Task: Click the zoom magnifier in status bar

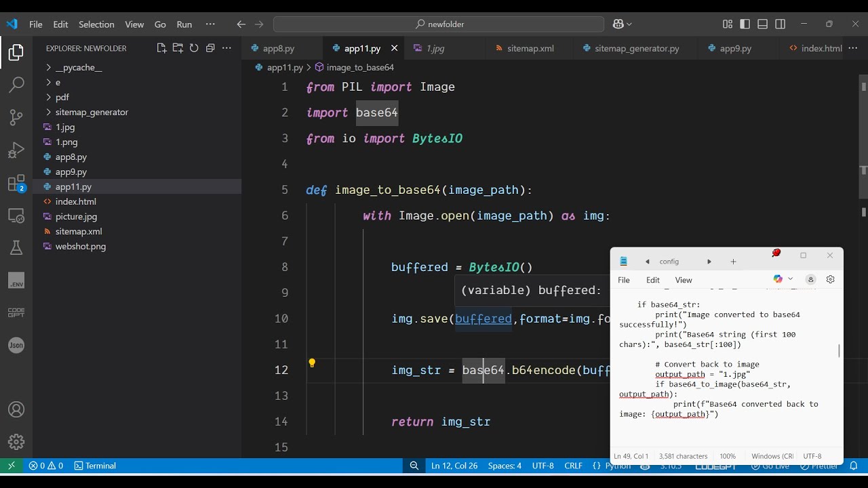Action: point(414,466)
